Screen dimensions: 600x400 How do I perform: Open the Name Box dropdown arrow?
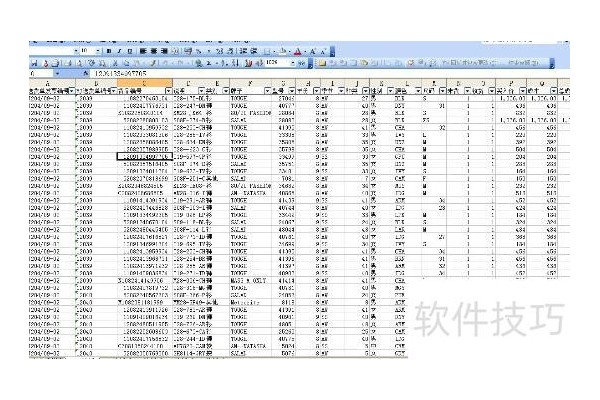coord(57,73)
